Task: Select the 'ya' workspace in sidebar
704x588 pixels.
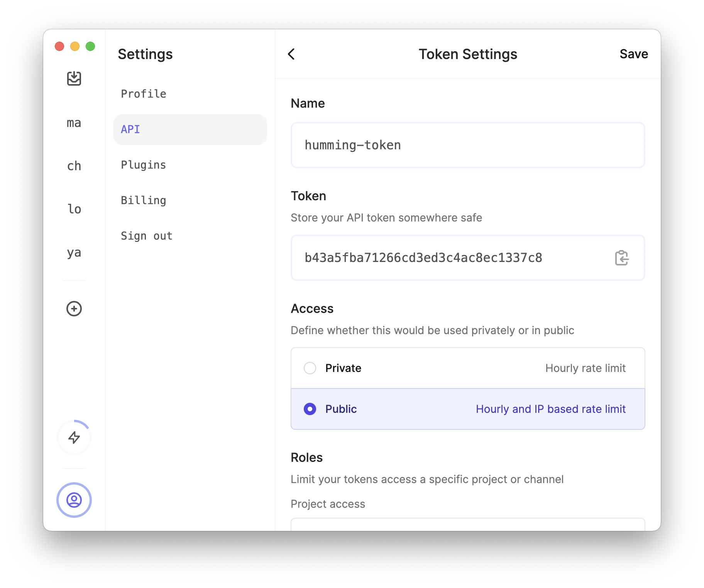Action: tap(74, 253)
